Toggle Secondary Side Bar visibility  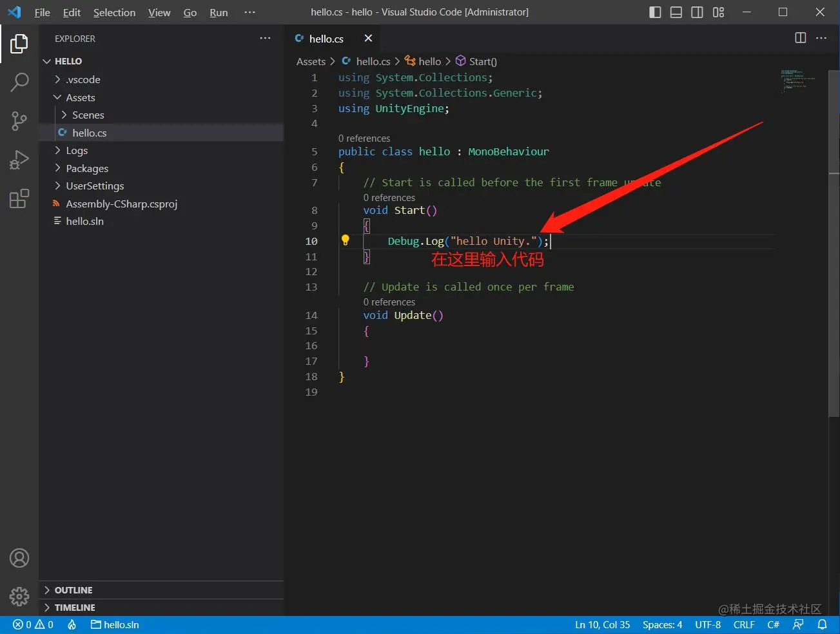coord(697,12)
